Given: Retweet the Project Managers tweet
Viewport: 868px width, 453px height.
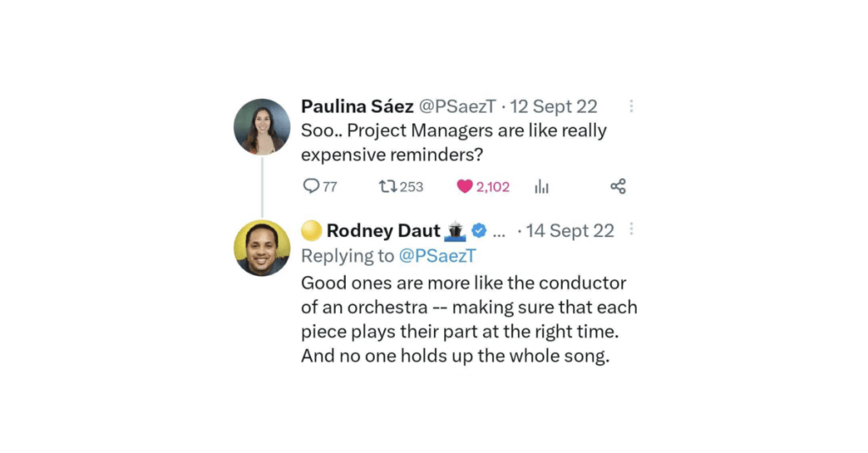Looking at the screenshot, I should [x=388, y=186].
